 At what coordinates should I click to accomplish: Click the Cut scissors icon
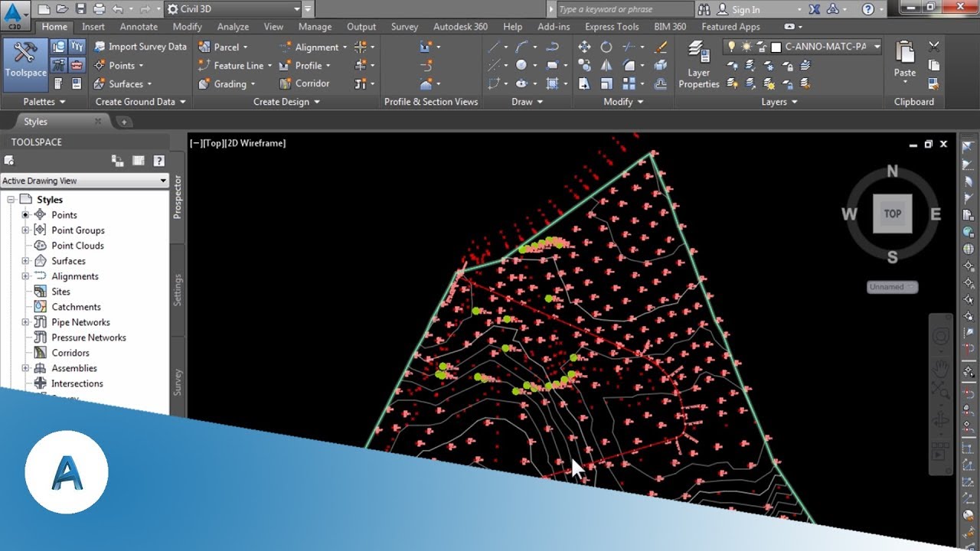[933, 47]
